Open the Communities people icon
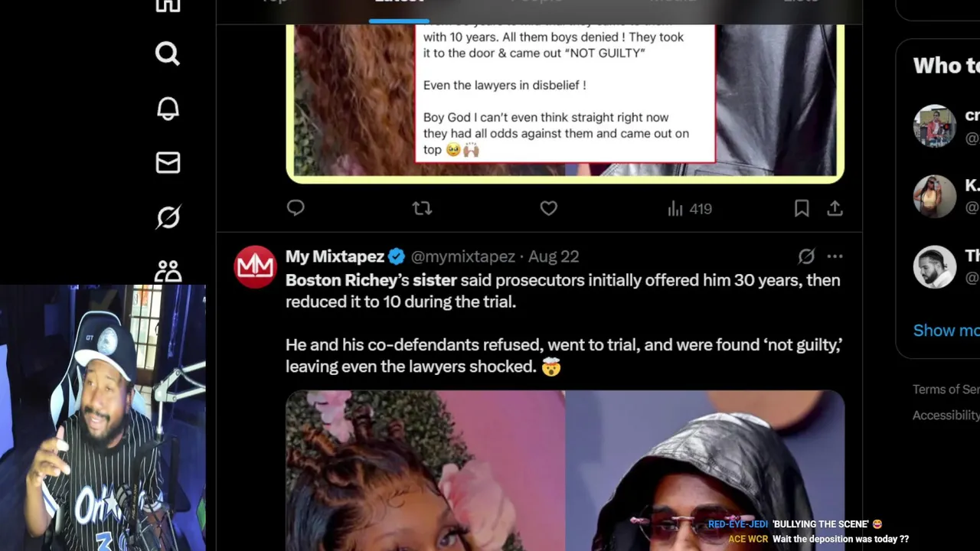 (168, 272)
